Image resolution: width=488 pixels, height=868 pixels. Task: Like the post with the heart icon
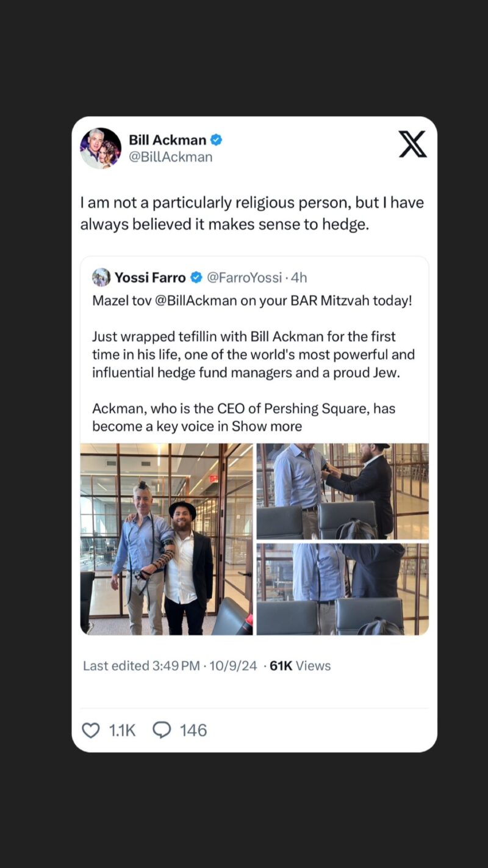tap(91, 730)
